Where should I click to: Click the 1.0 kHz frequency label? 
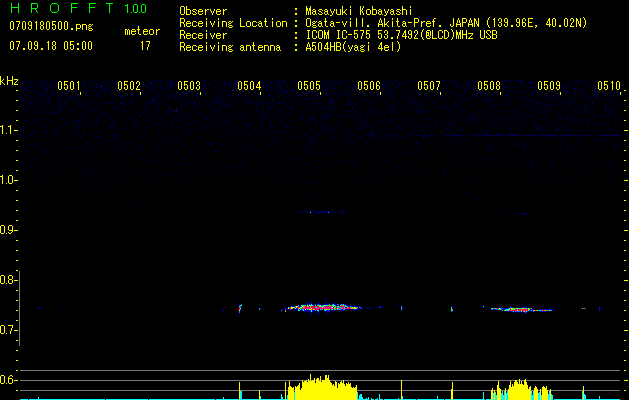click(x=8, y=180)
